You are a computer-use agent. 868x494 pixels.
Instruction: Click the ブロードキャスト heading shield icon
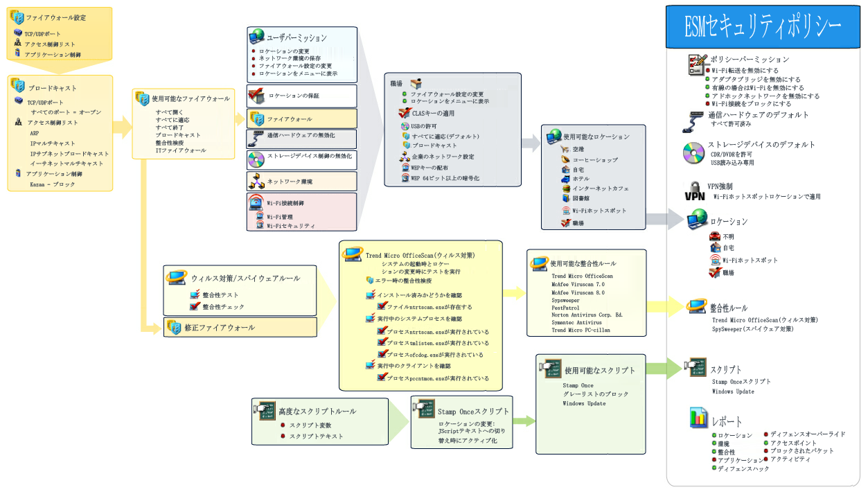point(19,85)
